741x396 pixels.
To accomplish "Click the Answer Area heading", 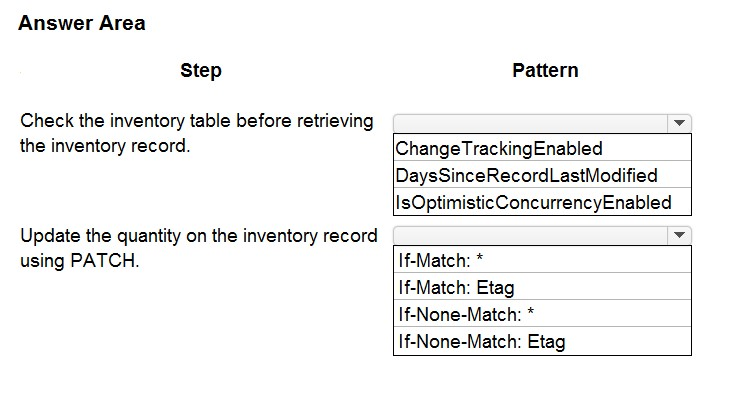I will 82,23.
